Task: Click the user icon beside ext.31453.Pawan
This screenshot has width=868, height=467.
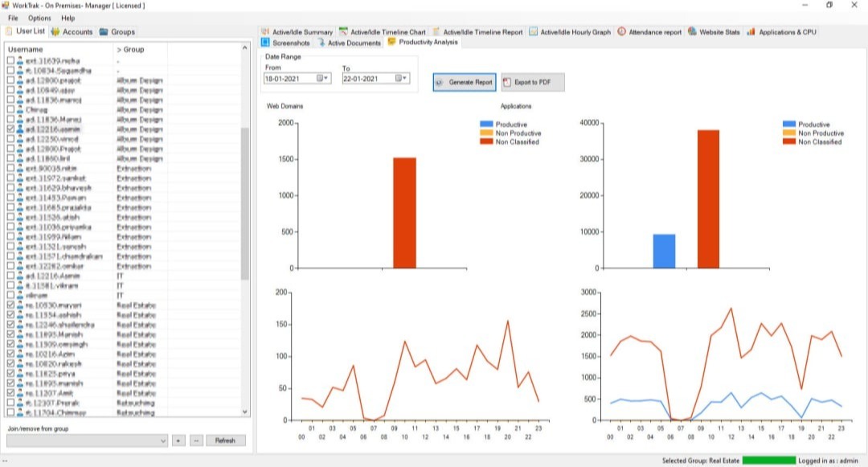Action: (20, 198)
